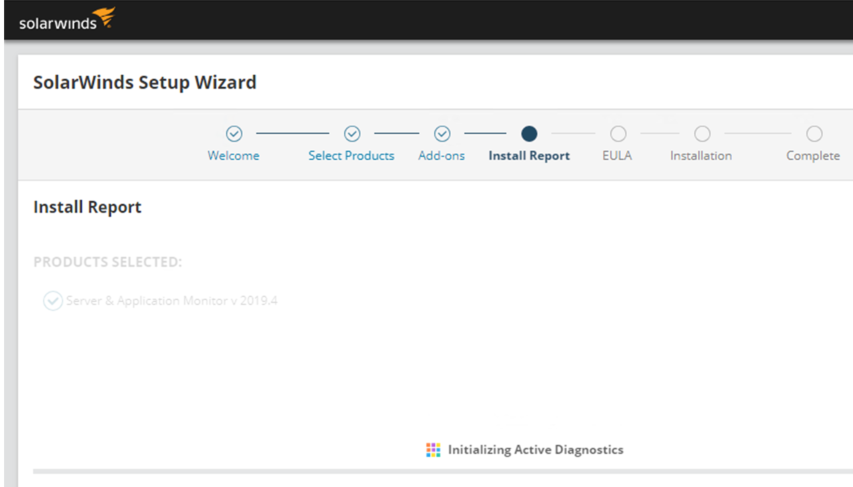Open the Add-ons step label
Image resolution: width=853 pixels, height=487 pixels.
coord(441,156)
